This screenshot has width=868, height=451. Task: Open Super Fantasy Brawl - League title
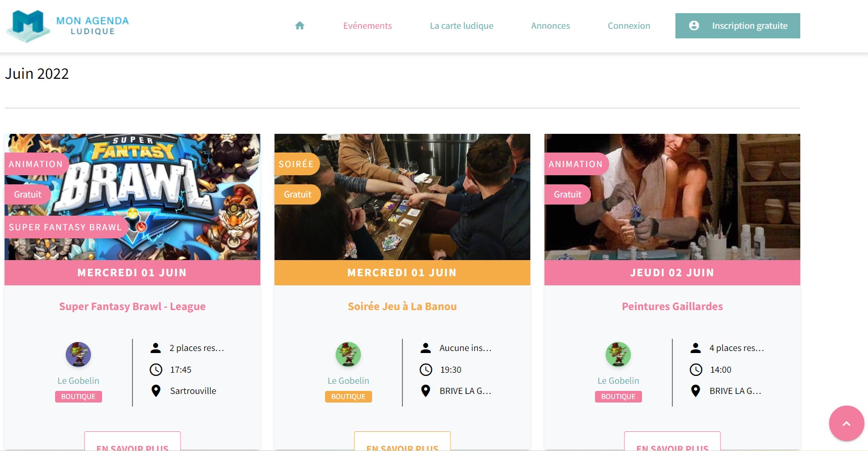[132, 307]
